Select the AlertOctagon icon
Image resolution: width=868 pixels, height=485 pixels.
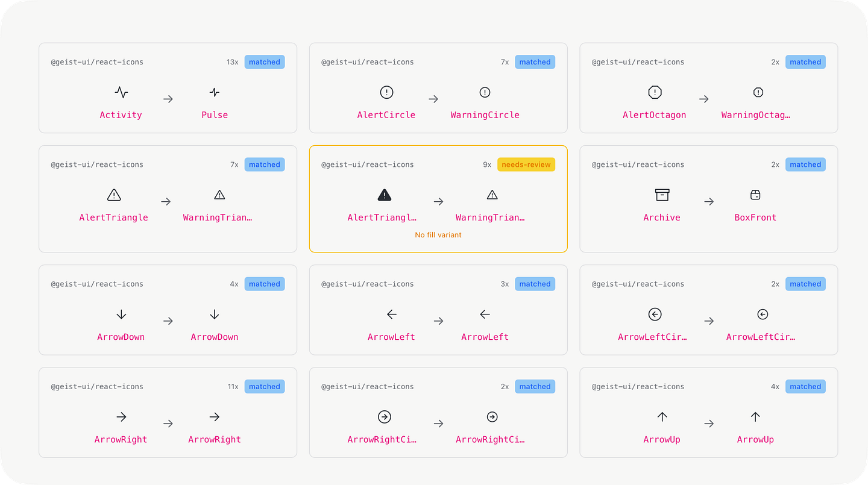655,92
